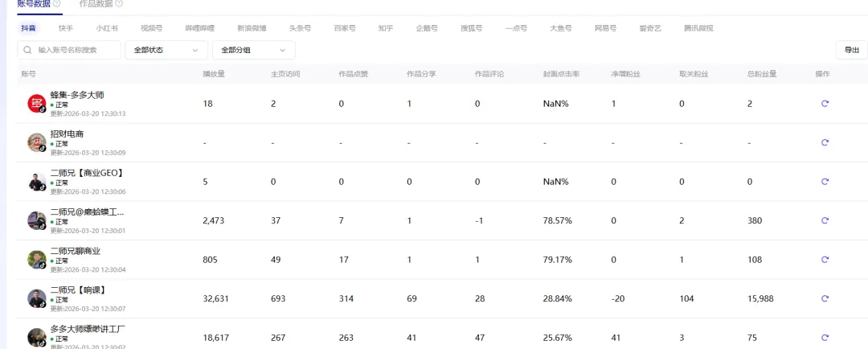Viewport: 868px width, 349px height.
Task: Switch to the 作品数据 tab
Action: pyautogui.click(x=96, y=4)
